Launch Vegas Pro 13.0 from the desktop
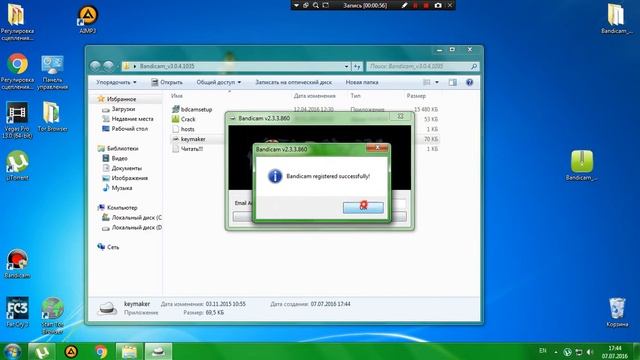640x360 pixels. pyautogui.click(x=17, y=120)
